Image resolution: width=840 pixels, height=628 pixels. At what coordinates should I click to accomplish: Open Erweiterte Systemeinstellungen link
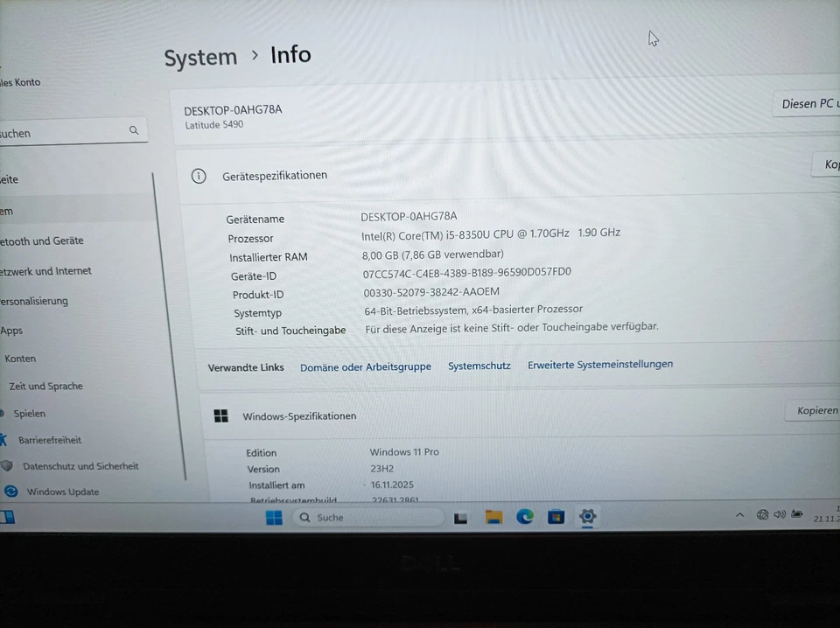(600, 365)
